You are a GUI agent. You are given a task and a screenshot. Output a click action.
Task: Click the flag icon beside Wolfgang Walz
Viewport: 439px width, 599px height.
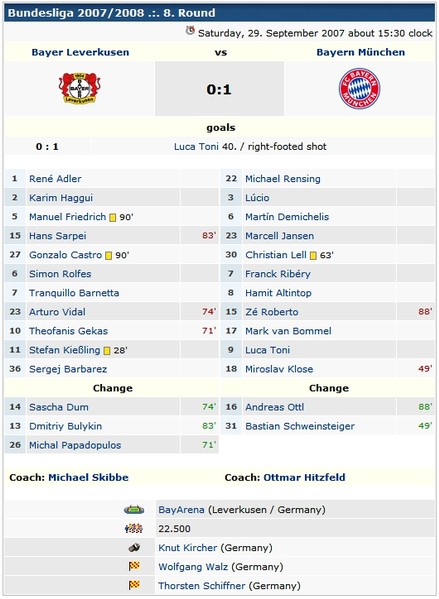(134, 566)
